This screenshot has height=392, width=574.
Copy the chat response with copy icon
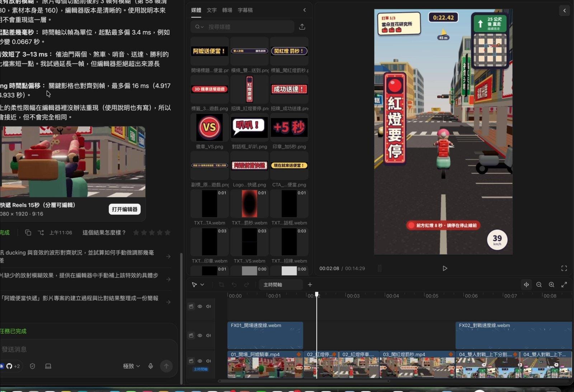28,233
